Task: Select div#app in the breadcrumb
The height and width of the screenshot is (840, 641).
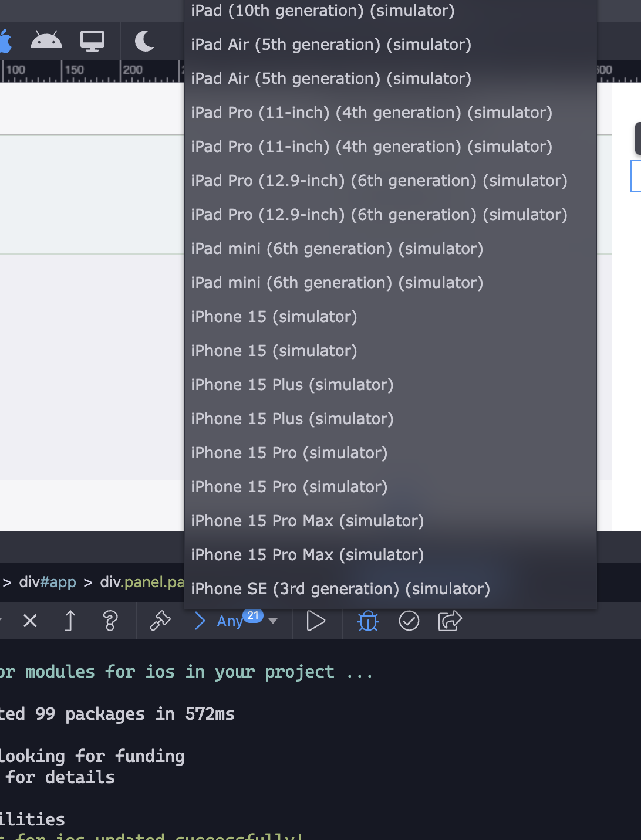Action: 48,582
